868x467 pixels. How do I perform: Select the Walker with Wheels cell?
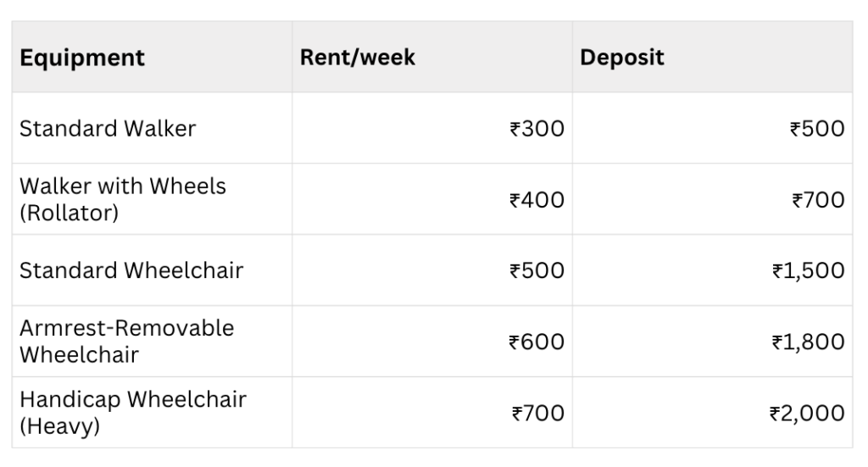[123, 186]
